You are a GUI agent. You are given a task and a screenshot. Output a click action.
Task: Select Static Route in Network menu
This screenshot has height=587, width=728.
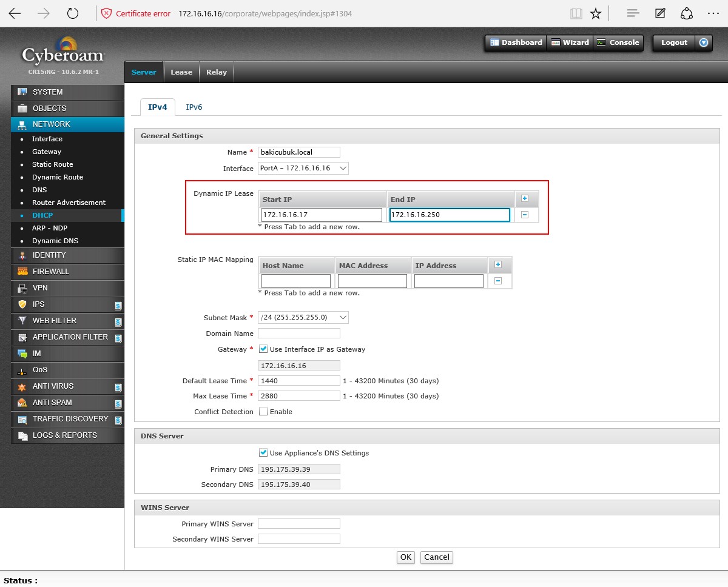(52, 164)
